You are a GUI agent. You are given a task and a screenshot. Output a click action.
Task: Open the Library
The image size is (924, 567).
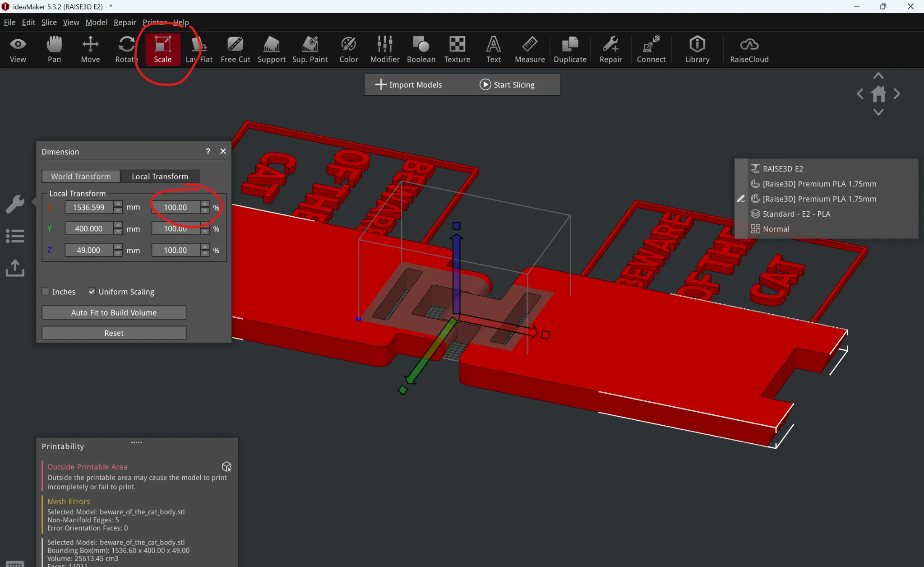[x=697, y=50]
